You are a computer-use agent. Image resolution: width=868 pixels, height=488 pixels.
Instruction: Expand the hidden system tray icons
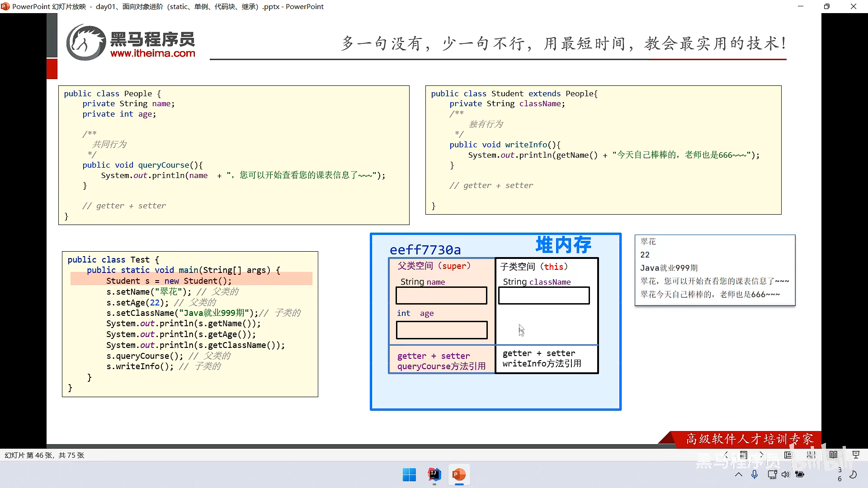[x=739, y=474]
